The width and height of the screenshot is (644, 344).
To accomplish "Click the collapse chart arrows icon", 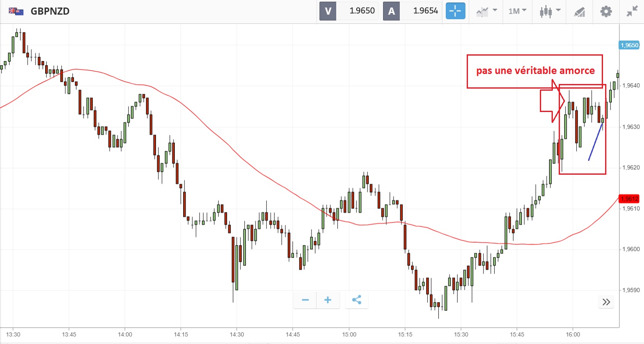I will click(x=631, y=11).
